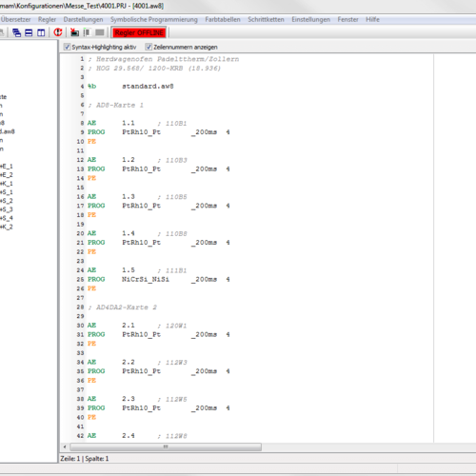
Task: Open the Fenster menu
Action: (x=347, y=19)
